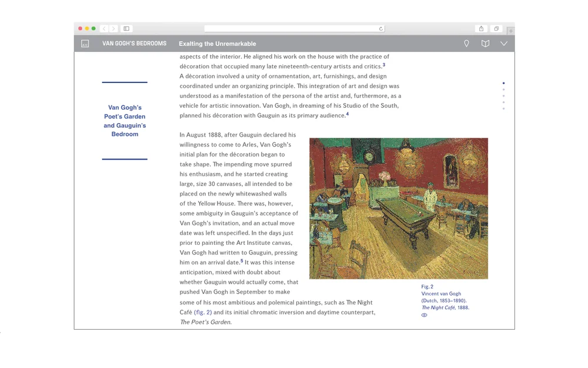Select the fifth page navigation dot
The width and height of the screenshot is (588, 368).
[x=504, y=108]
